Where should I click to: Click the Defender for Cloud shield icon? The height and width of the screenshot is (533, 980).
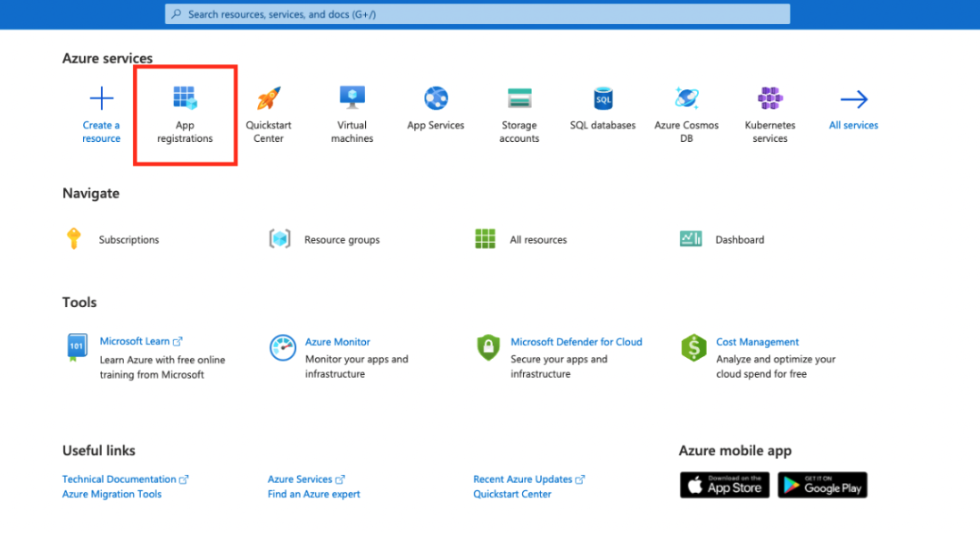488,347
